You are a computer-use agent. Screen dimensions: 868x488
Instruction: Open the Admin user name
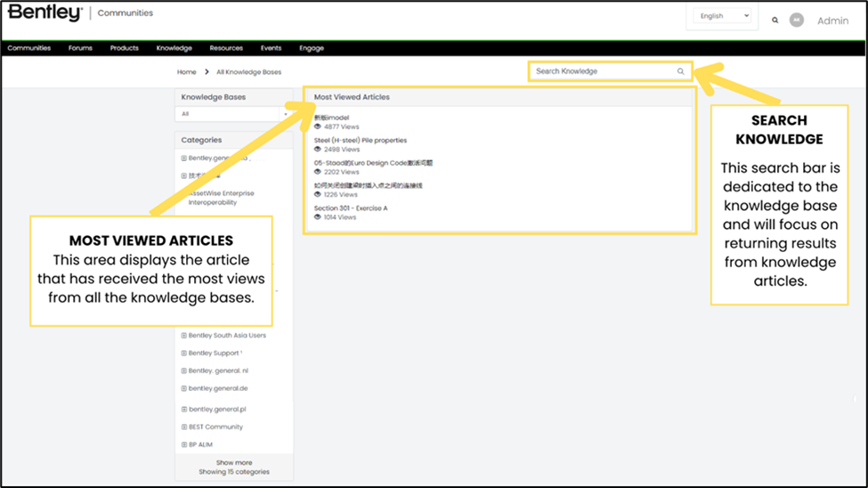click(x=832, y=20)
